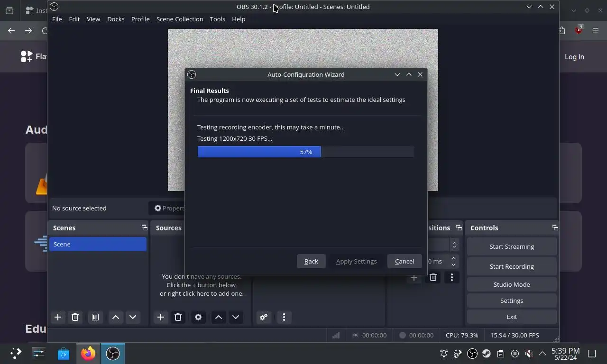The width and height of the screenshot is (607, 364).
Task: Open source properties gear in Sources dock
Action: [198, 317]
